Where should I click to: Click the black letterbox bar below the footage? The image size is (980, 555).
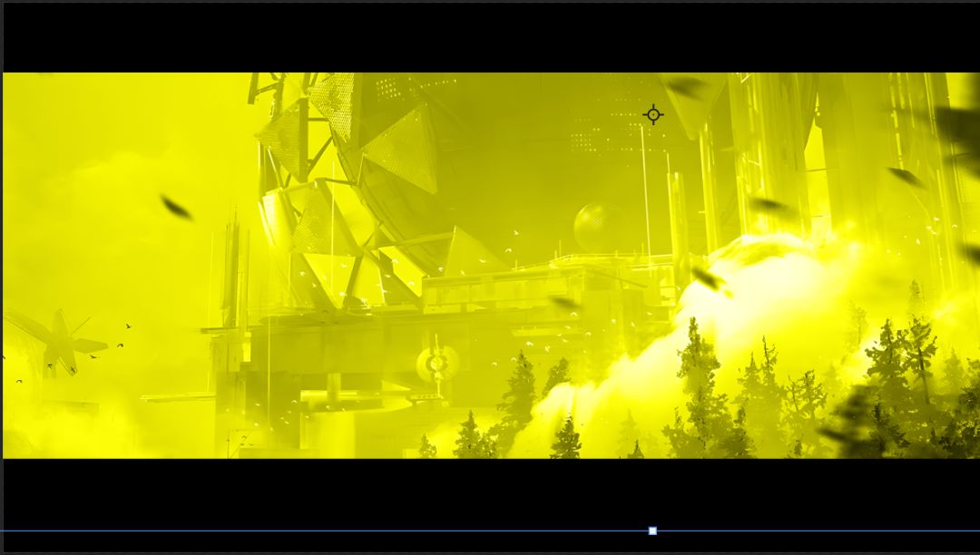click(x=490, y=493)
